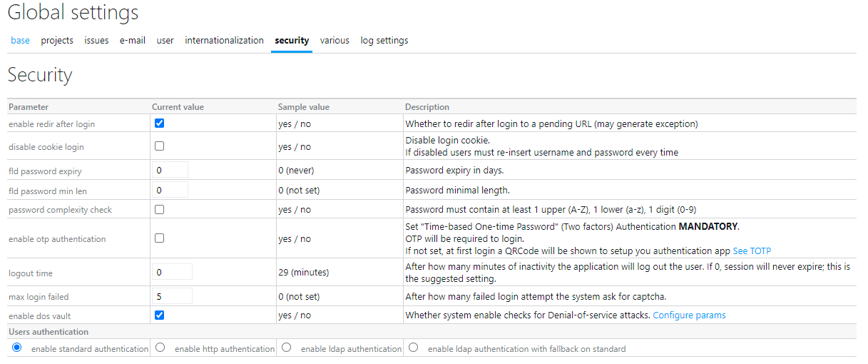Open the projects settings tab
Image resolution: width=868 pixels, height=364 pixels.
(x=57, y=41)
